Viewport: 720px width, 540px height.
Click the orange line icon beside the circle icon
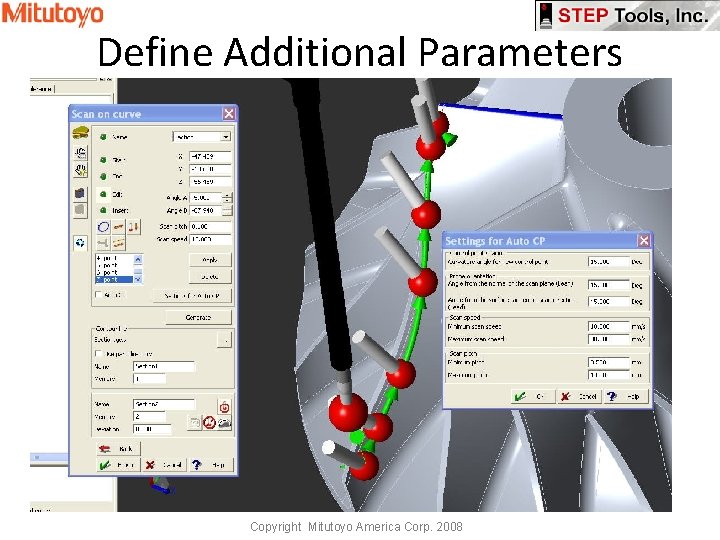click(x=118, y=226)
